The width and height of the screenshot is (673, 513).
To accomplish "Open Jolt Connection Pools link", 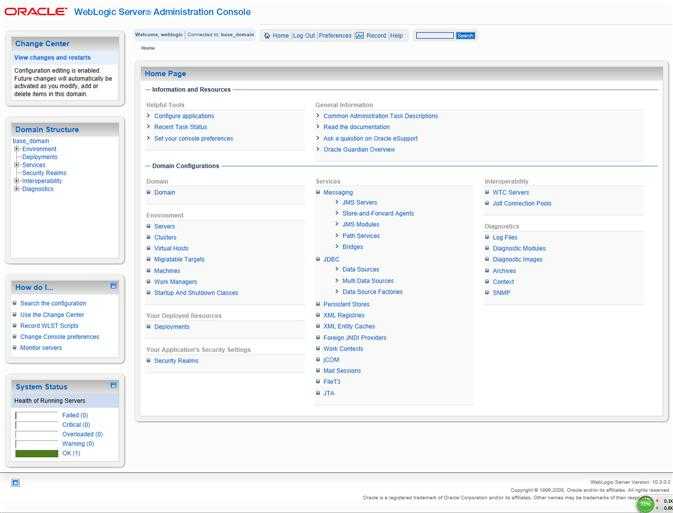I will point(522,203).
